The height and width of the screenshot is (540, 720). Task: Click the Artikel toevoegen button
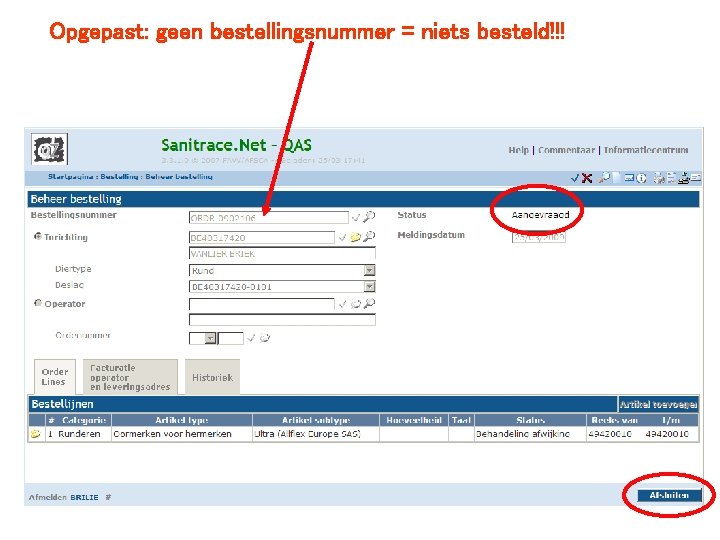pyautogui.click(x=658, y=405)
